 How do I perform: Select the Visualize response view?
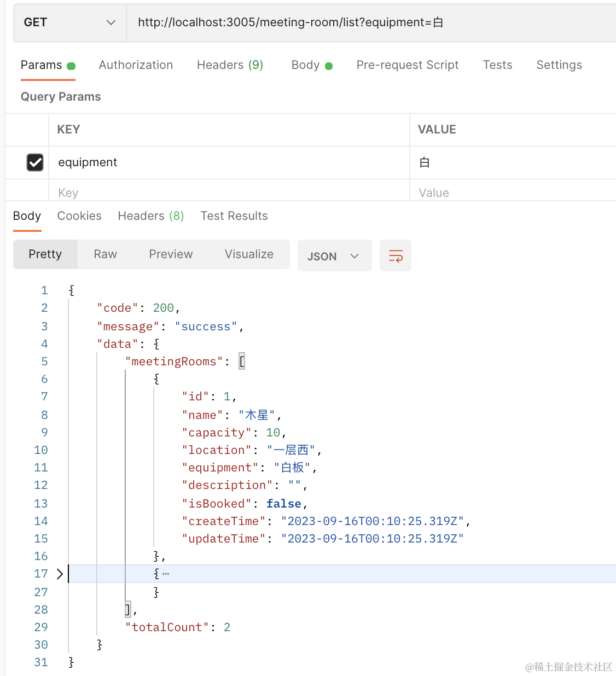click(x=249, y=254)
